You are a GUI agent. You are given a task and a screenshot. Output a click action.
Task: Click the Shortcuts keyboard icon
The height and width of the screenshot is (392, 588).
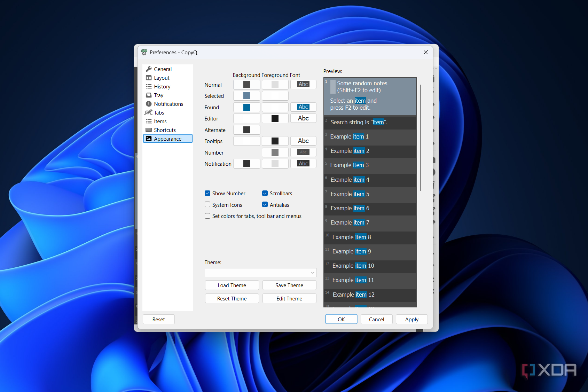click(149, 130)
